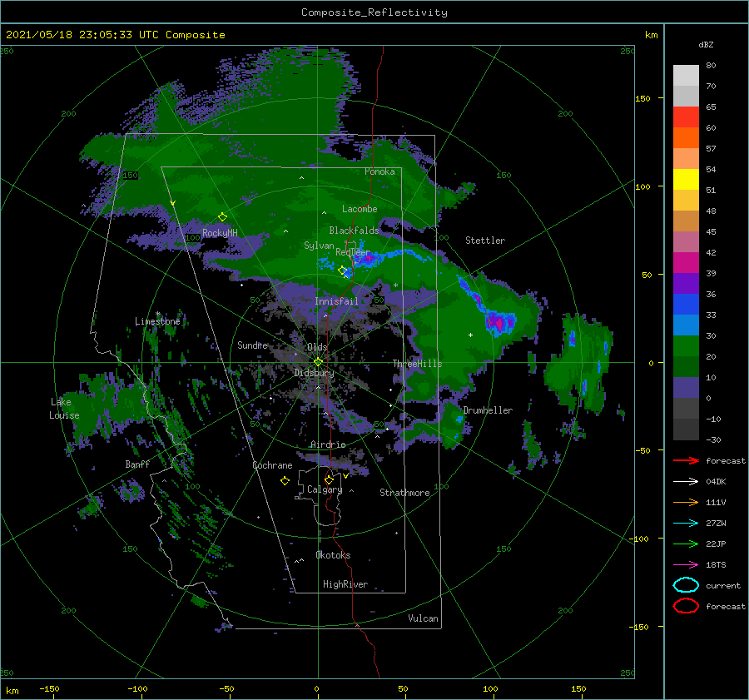Click the RedDeer city label
Viewport: 749px width, 700px height.
[x=353, y=252]
